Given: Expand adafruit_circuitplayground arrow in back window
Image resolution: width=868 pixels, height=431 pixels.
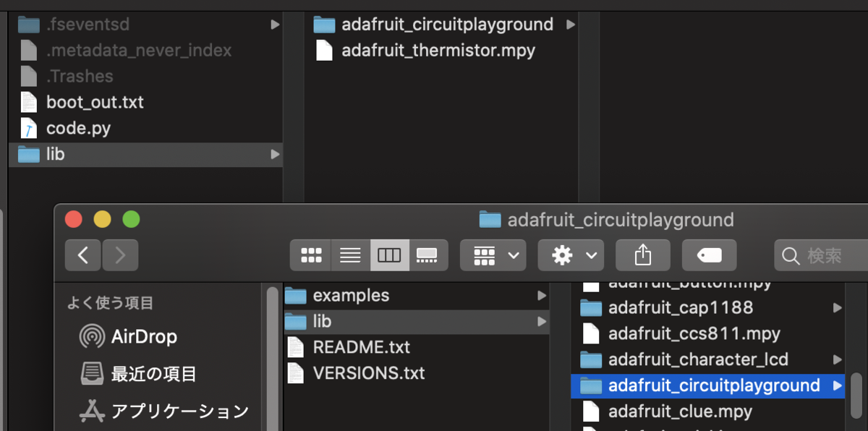Looking at the screenshot, I should [570, 25].
